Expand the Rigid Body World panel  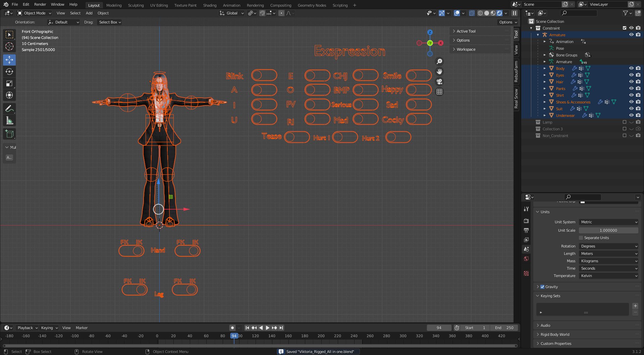click(555, 335)
